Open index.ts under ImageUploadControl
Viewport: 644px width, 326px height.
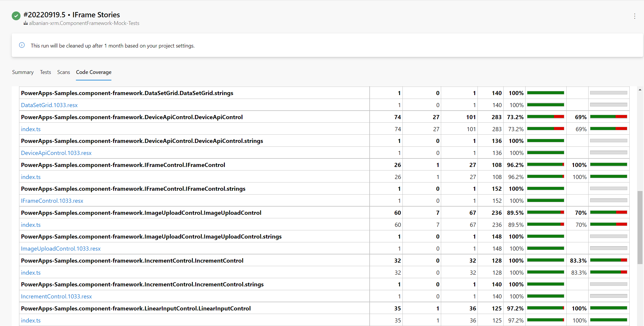click(31, 225)
